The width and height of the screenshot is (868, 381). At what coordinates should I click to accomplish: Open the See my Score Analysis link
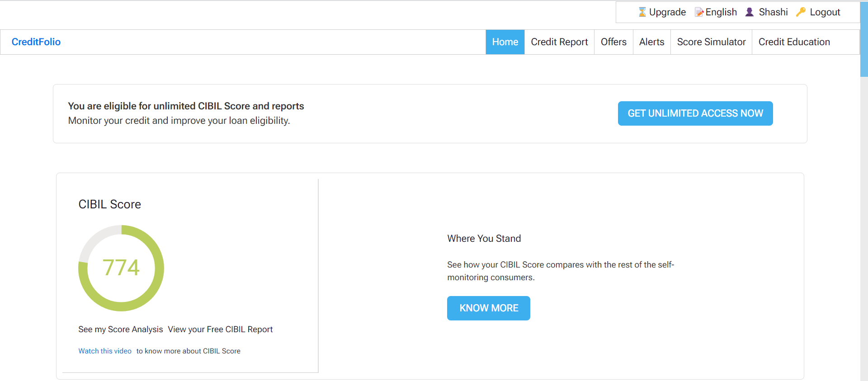[121, 329]
